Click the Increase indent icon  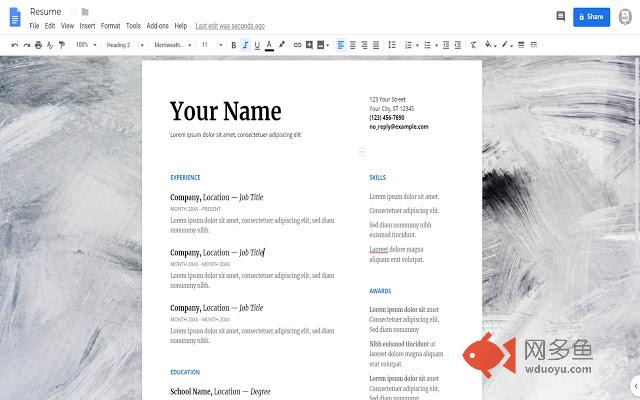coord(458,45)
